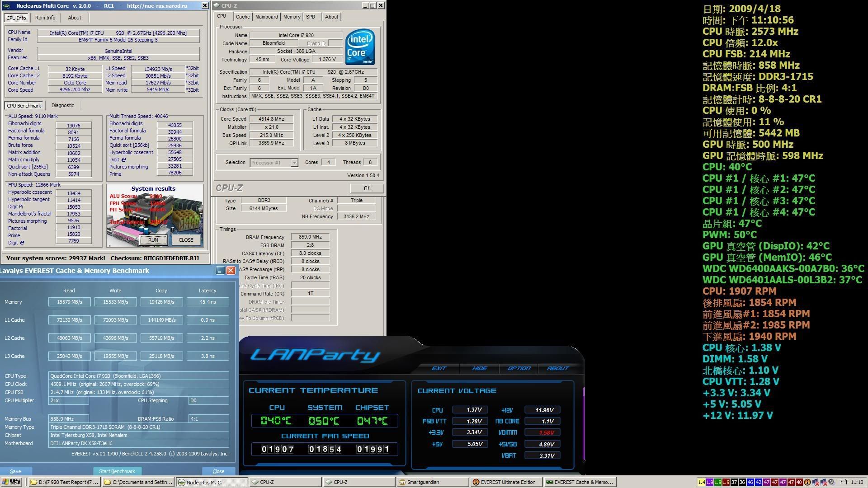Screen dimensions: 868x488
Task: Click the Nuclearus Multi Core title bar icon
Action: (6, 6)
